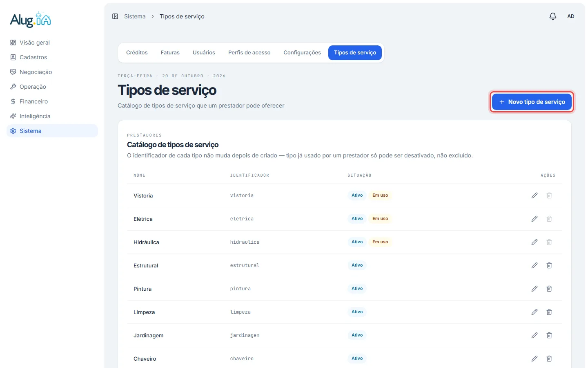Go to the Configurações tab

pos(302,53)
